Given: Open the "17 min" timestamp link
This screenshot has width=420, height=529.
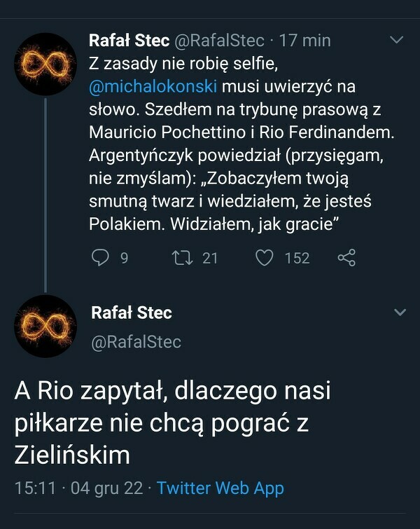Looking at the screenshot, I should click(x=305, y=41).
